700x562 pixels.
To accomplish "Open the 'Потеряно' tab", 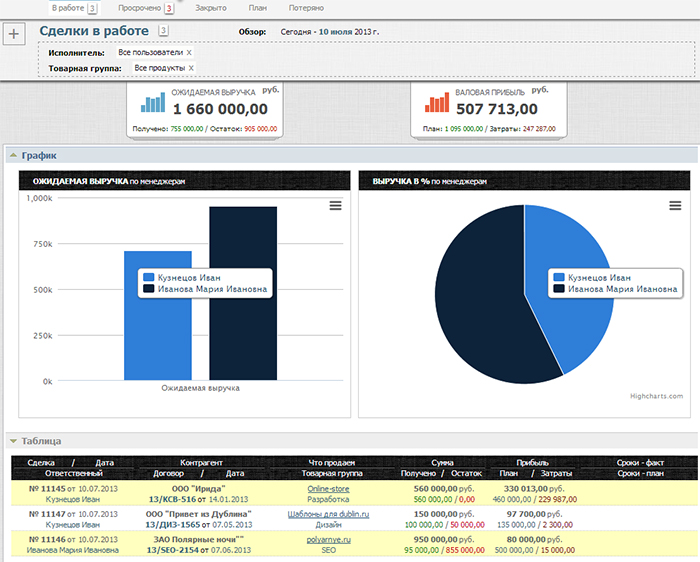I will [306, 8].
